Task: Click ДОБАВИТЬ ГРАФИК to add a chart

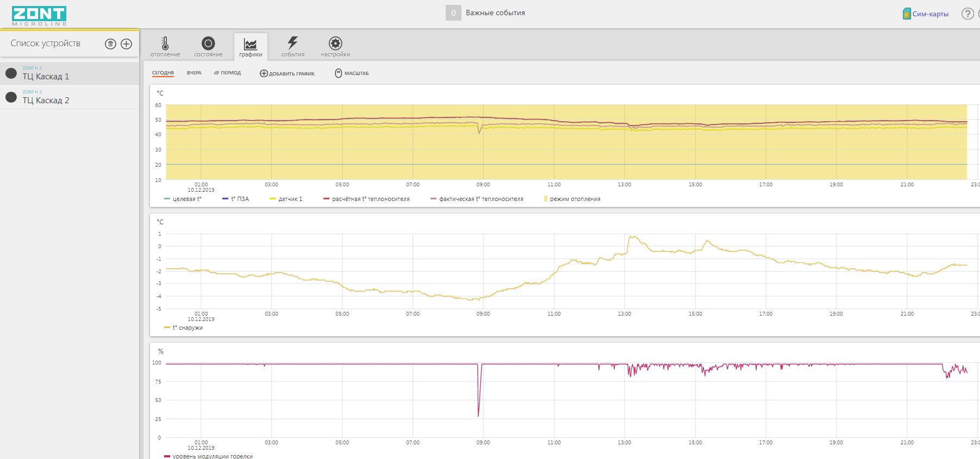Action: [287, 73]
